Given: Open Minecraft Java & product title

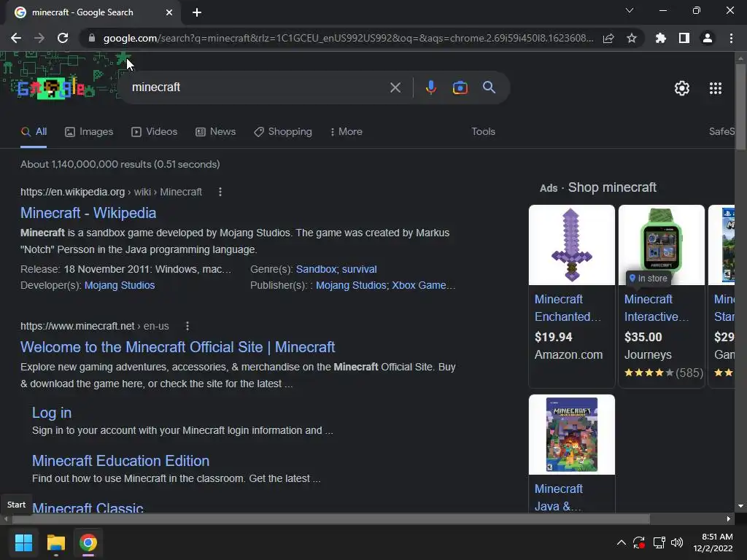Looking at the screenshot, I should click(558, 497).
